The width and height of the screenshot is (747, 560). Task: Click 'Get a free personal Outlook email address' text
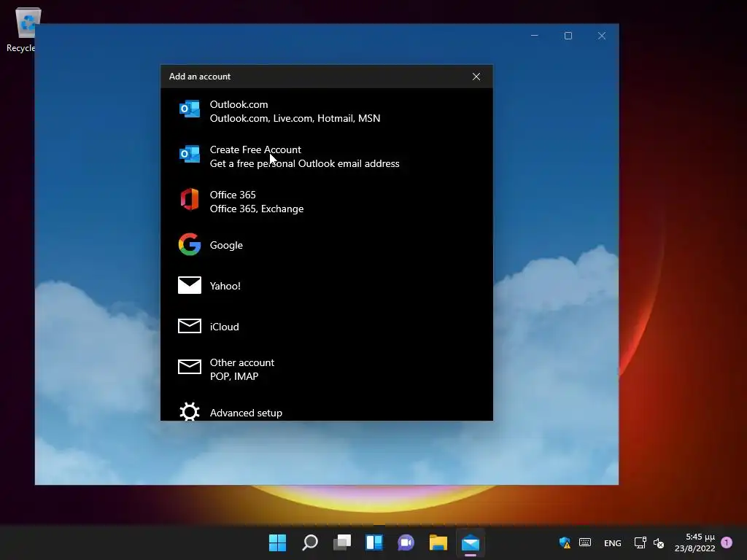tap(304, 163)
